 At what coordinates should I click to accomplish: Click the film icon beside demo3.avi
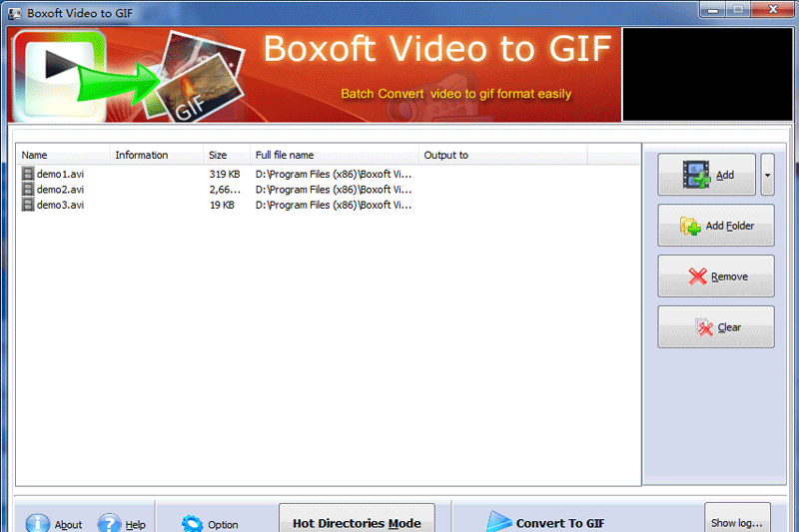pyautogui.click(x=28, y=205)
